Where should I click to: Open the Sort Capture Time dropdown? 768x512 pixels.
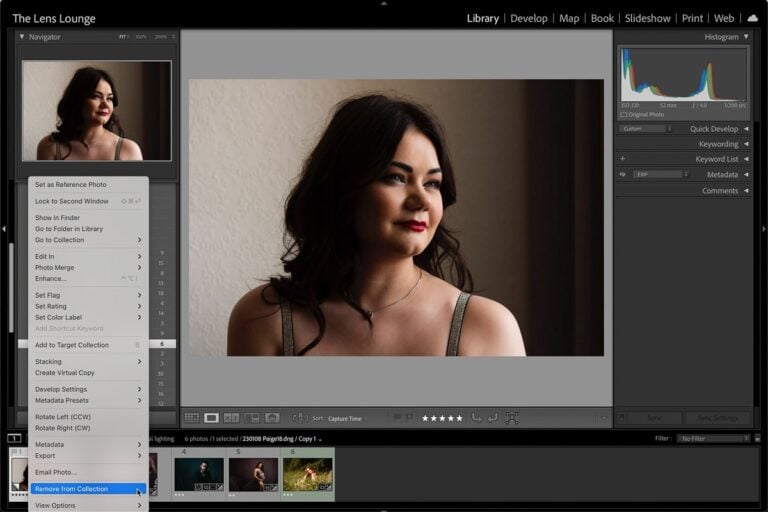[347, 418]
